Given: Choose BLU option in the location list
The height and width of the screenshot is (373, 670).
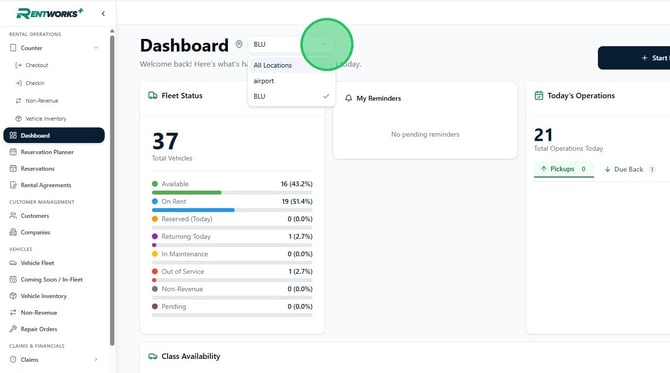Looking at the screenshot, I should [291, 96].
